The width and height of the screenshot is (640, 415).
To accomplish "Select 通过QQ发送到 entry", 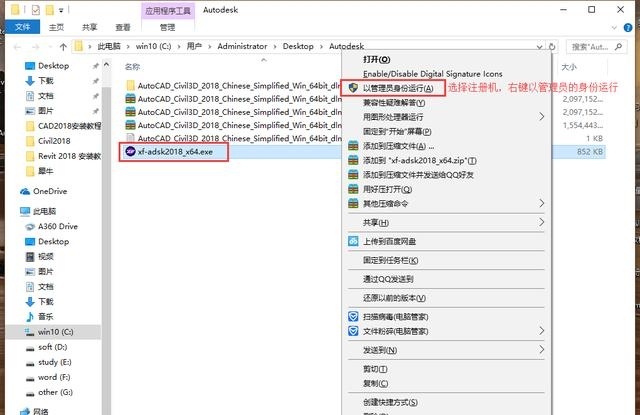I will (x=388, y=279).
